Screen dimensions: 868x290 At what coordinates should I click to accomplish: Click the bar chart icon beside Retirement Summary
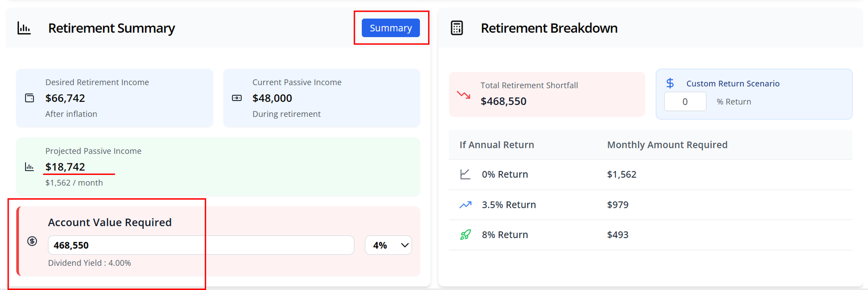tap(24, 28)
